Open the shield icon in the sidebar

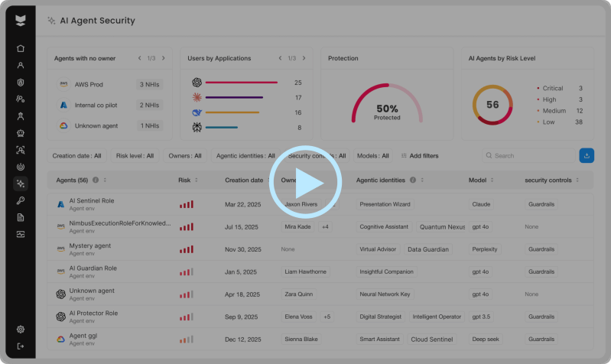coord(21,83)
